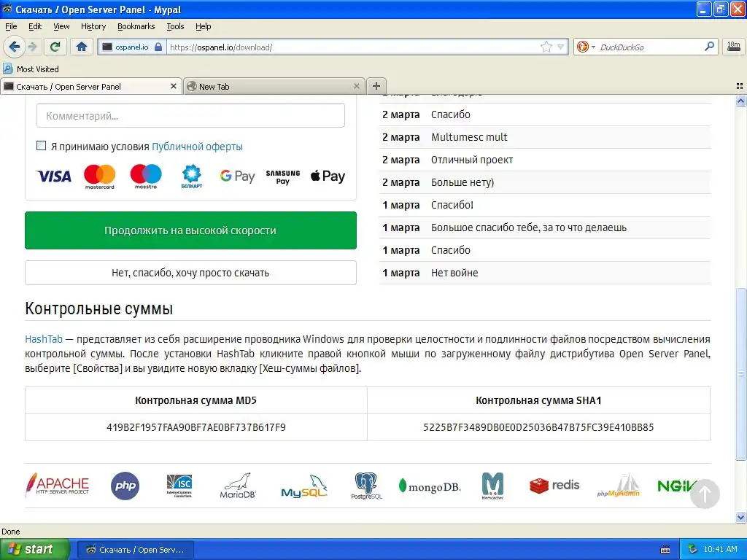Open the Tools menu
Screen dimensions: 747x560
[175, 26]
